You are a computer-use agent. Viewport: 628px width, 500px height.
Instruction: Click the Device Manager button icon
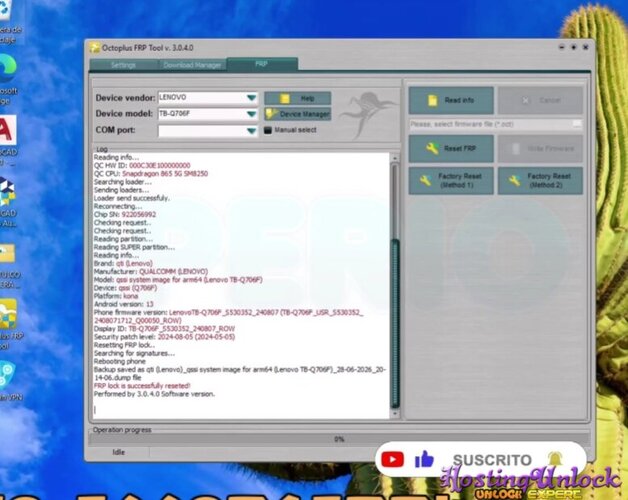click(272, 114)
